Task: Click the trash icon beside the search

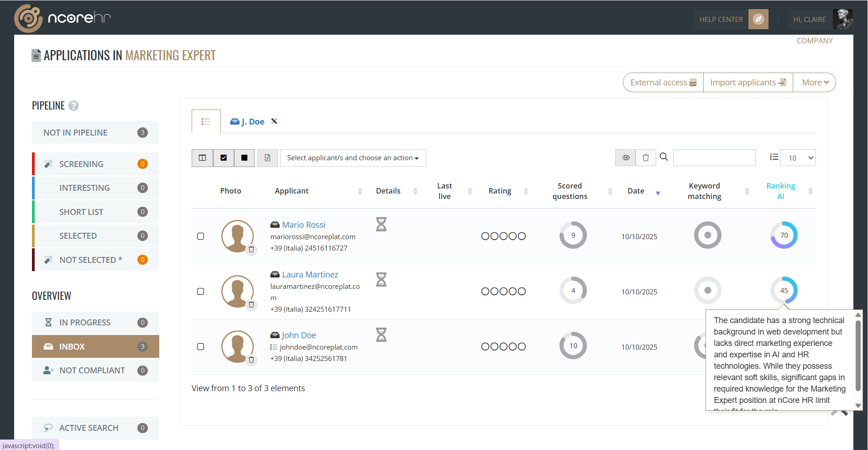Action: click(x=646, y=158)
